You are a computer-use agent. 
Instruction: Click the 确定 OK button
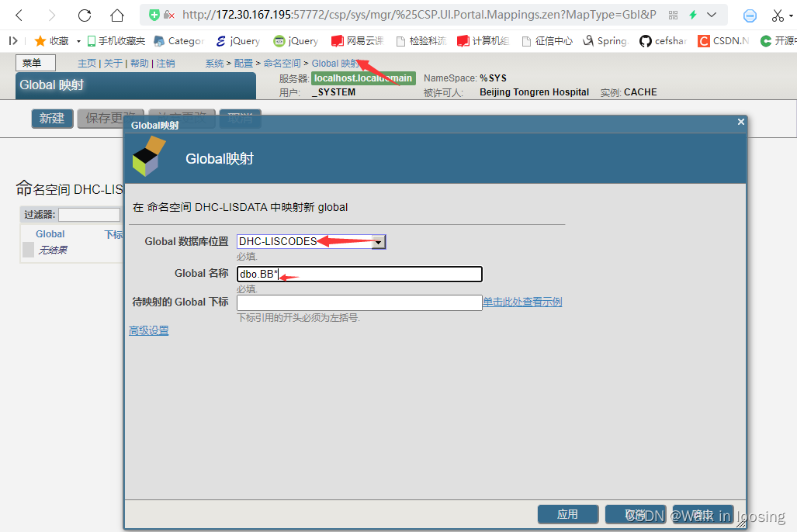pos(703,514)
